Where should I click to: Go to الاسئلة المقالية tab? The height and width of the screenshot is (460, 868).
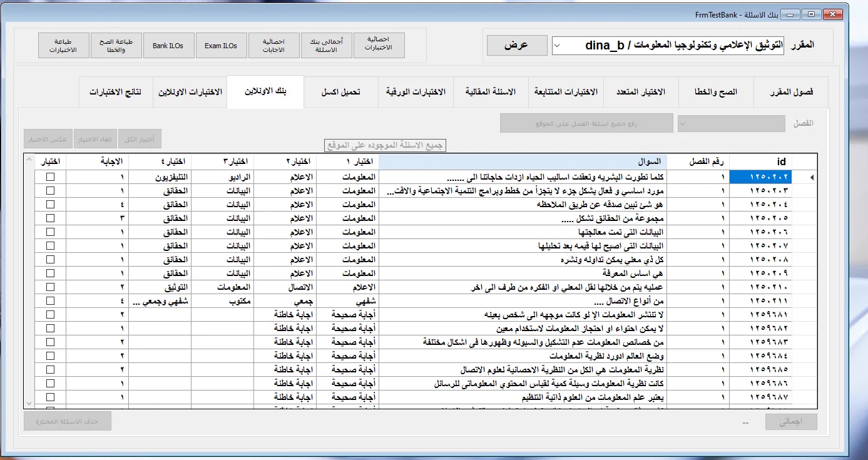point(491,92)
